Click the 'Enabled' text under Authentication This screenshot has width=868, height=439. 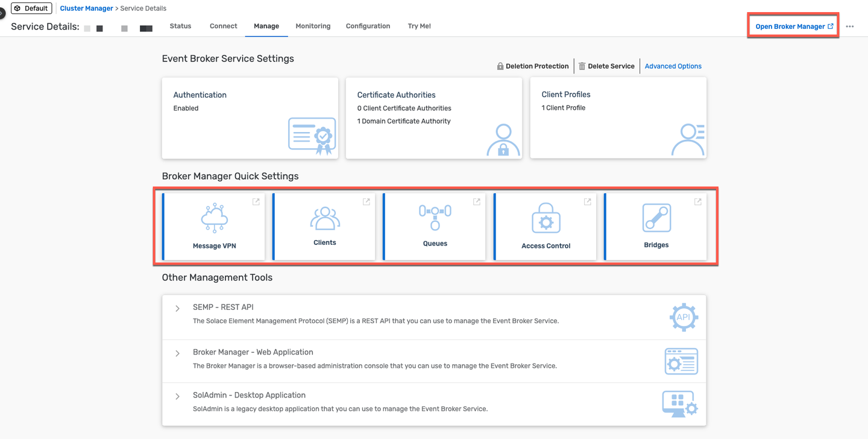[186, 109]
